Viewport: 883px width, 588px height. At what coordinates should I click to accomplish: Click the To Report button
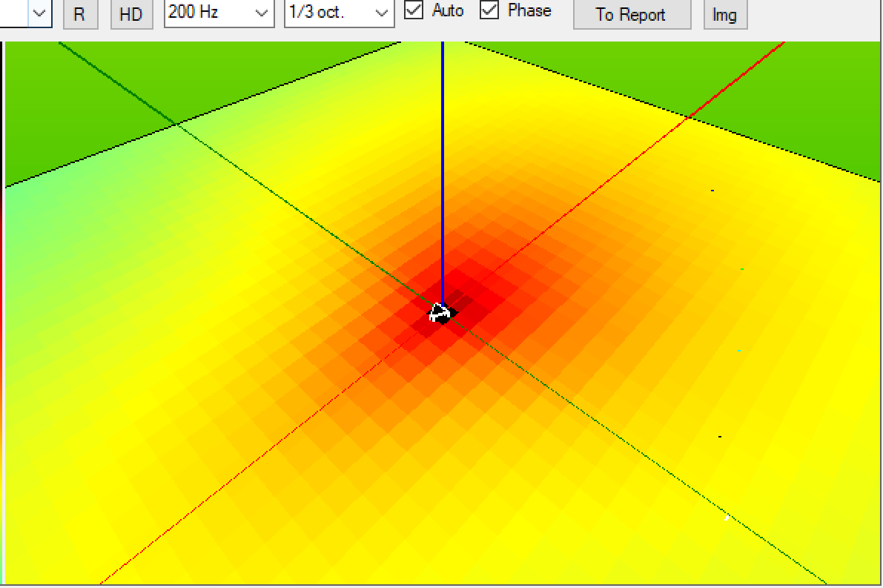coord(631,14)
